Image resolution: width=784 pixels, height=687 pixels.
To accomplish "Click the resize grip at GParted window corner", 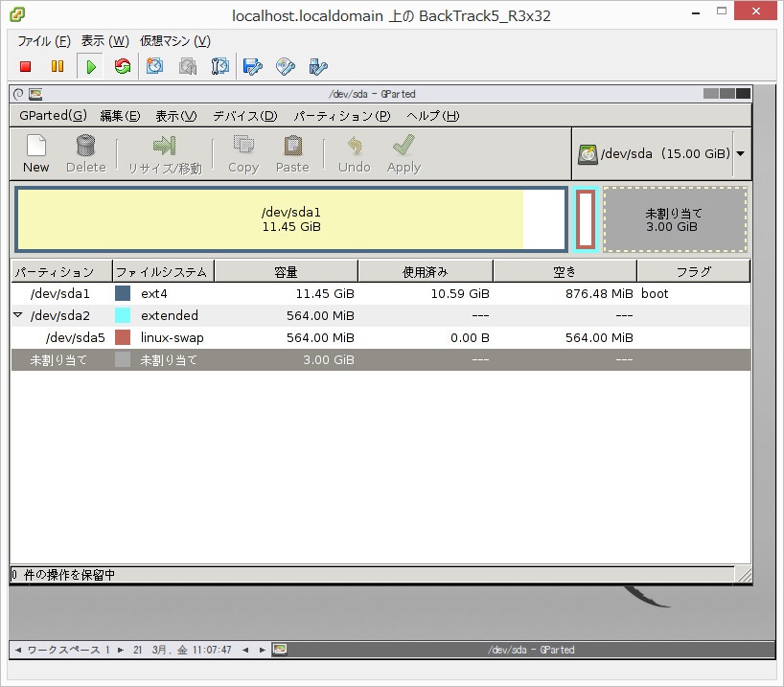I will tap(744, 575).
